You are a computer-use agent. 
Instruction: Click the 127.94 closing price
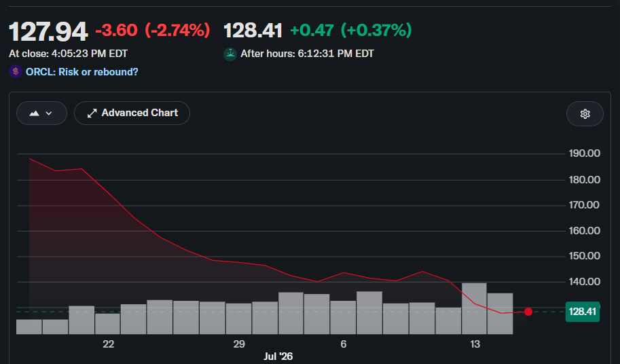click(48, 32)
